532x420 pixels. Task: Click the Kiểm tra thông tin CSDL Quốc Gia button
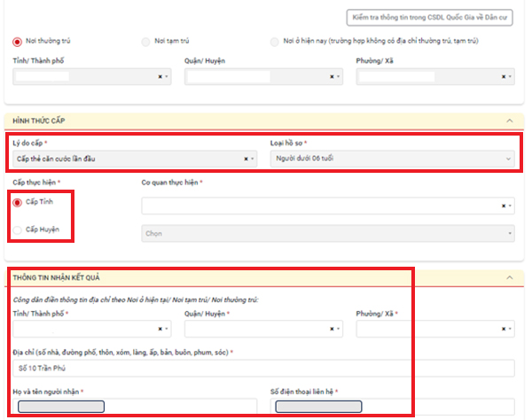[429, 17]
